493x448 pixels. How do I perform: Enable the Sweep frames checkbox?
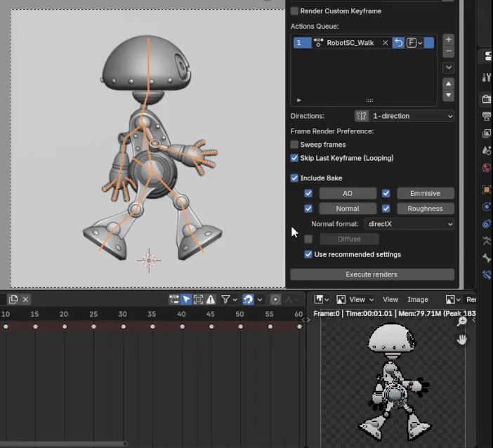tap(295, 145)
